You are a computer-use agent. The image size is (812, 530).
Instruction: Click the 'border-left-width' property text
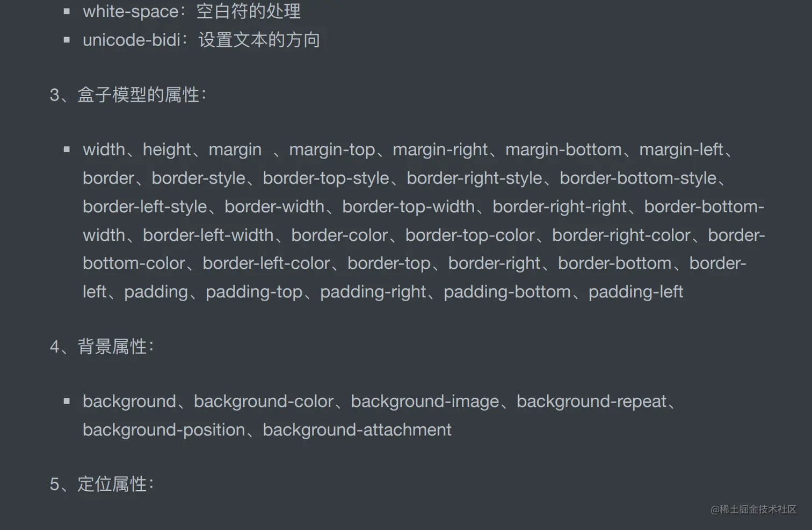[x=208, y=235]
